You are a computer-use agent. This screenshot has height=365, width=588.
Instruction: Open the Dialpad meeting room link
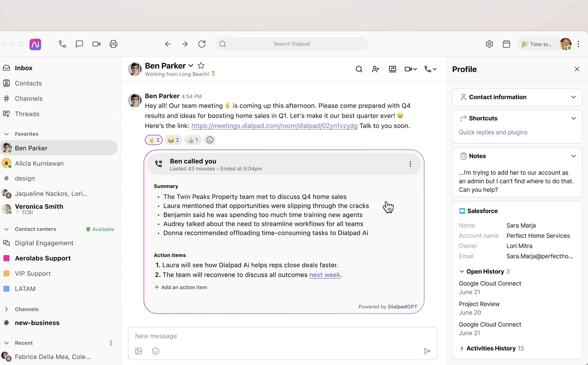pos(274,126)
